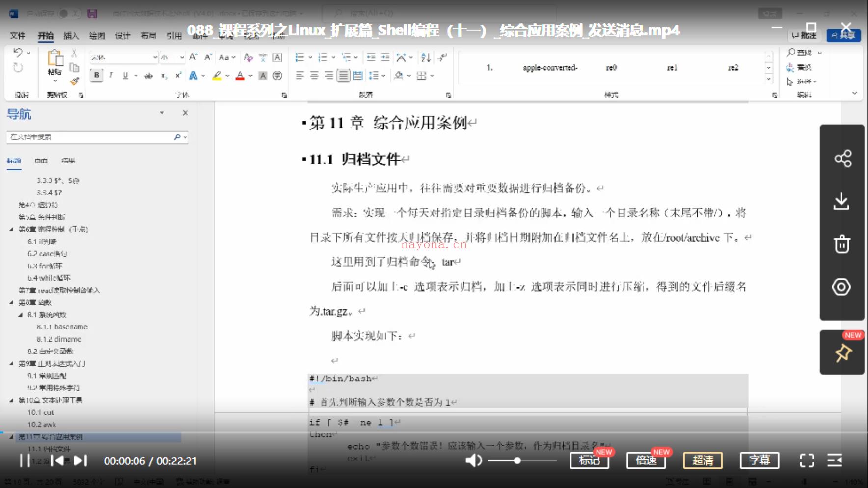Click the Cut scissors icon
Image resolution: width=868 pixels, height=488 pixels.
(x=74, y=53)
